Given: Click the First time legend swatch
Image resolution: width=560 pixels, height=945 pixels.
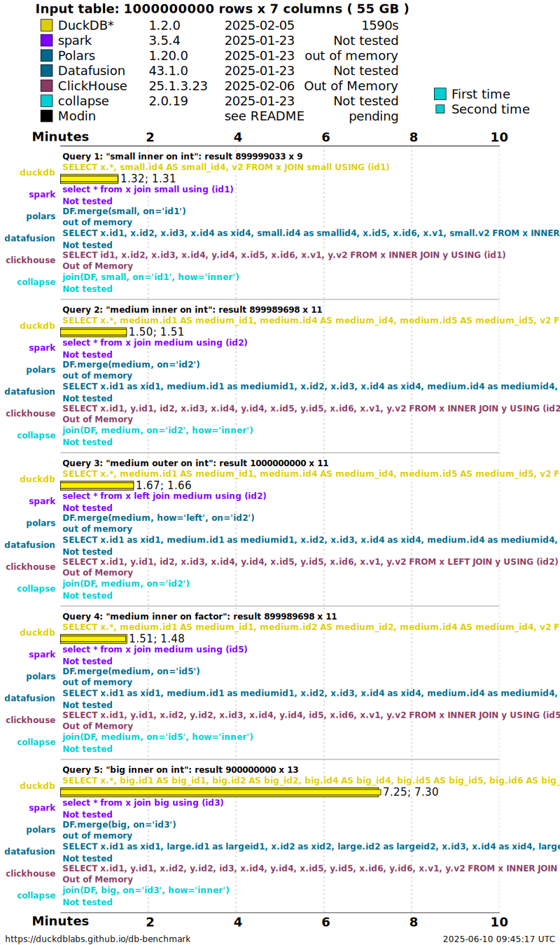Looking at the screenshot, I should 440,94.
